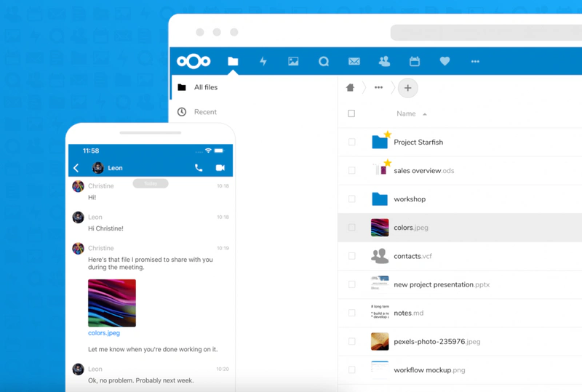Open the file name sales overview.ods
Screen dimensions: 582x392
point(424,171)
